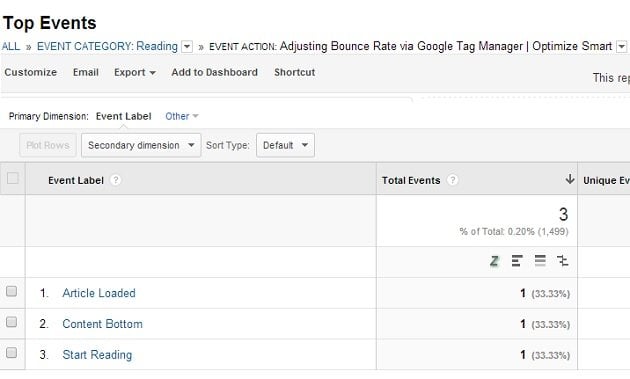The width and height of the screenshot is (630, 379).
Task: Open the Total Events help icon
Action: pyautogui.click(x=452, y=180)
